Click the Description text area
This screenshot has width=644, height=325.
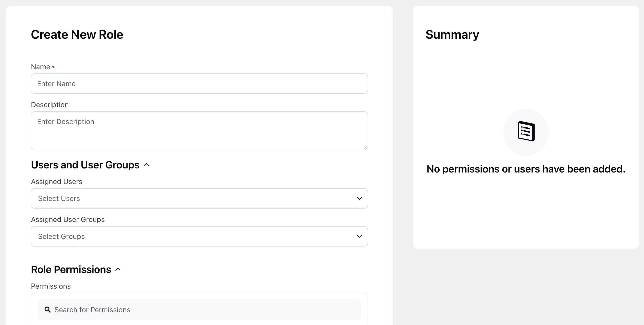click(x=199, y=131)
